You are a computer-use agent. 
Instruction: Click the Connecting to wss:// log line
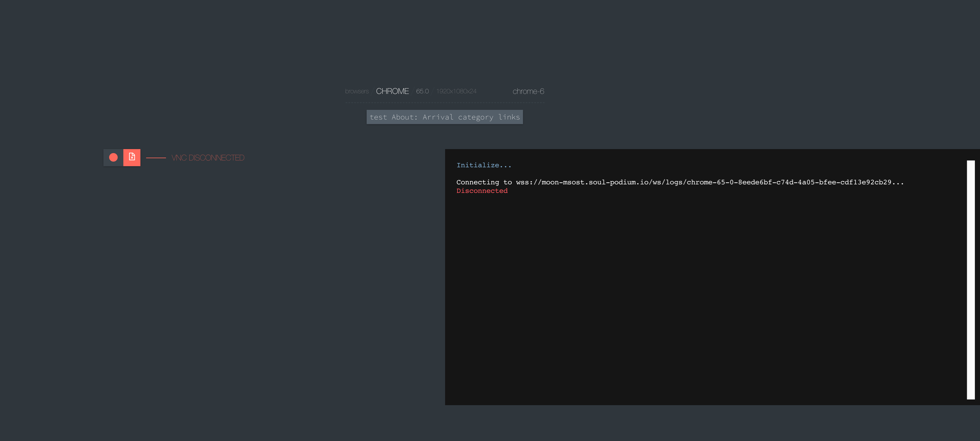coord(680,182)
